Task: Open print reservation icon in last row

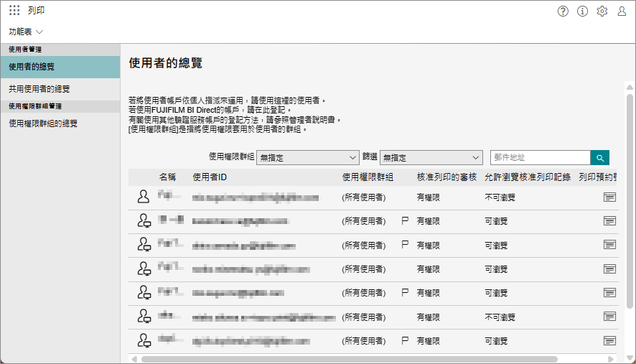Action: click(609, 340)
